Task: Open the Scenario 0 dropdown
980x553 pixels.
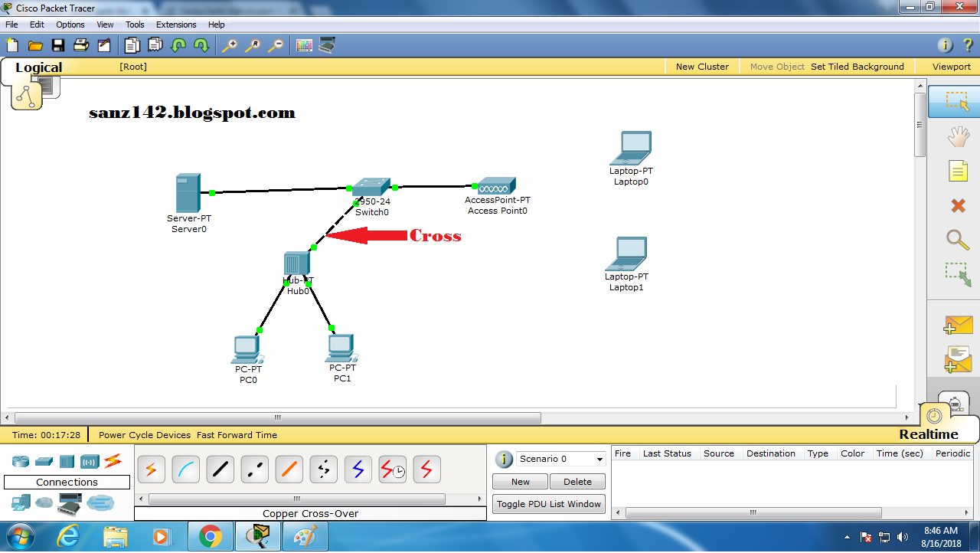Action: [561, 459]
